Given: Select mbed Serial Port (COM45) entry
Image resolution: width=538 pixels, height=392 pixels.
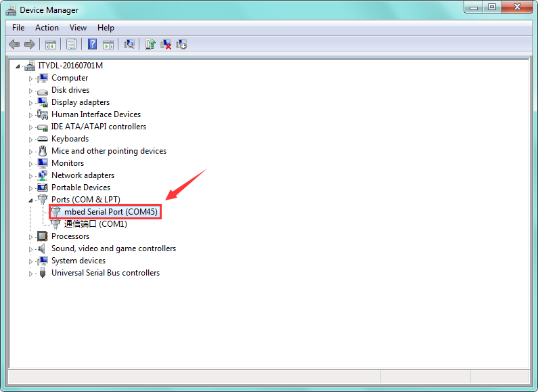Looking at the screenshot, I should tap(110, 212).
